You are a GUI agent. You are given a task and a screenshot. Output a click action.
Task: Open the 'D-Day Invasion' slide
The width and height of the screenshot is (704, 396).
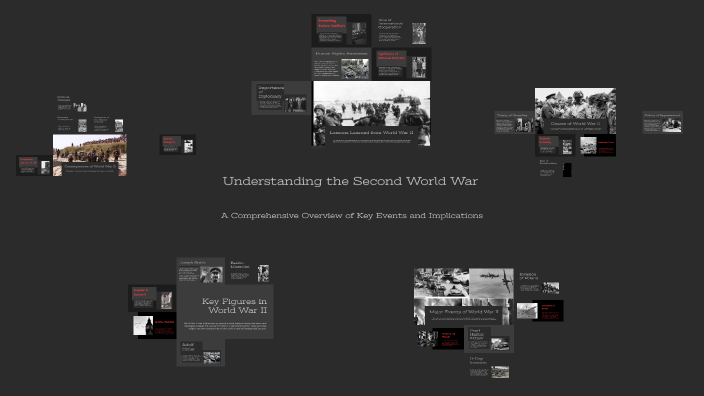click(489, 366)
